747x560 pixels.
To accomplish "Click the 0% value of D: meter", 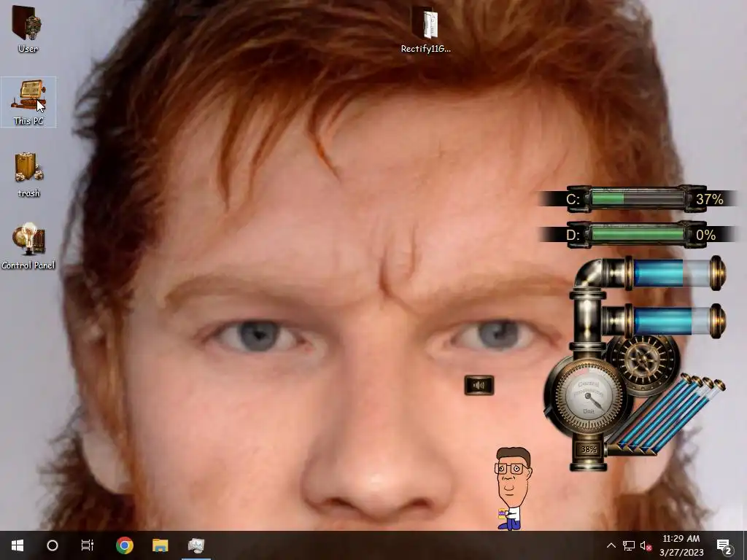I will point(705,235).
